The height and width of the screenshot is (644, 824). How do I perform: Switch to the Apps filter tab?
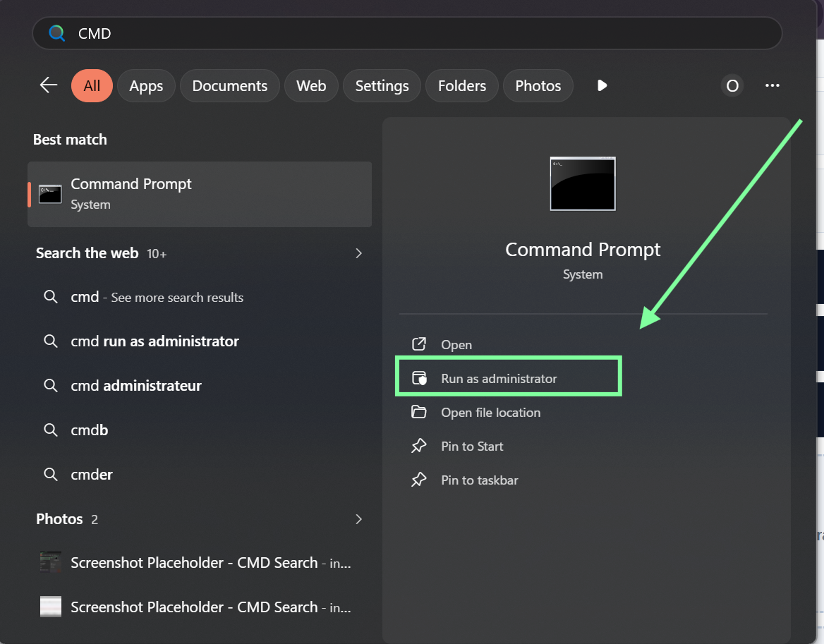click(x=146, y=85)
